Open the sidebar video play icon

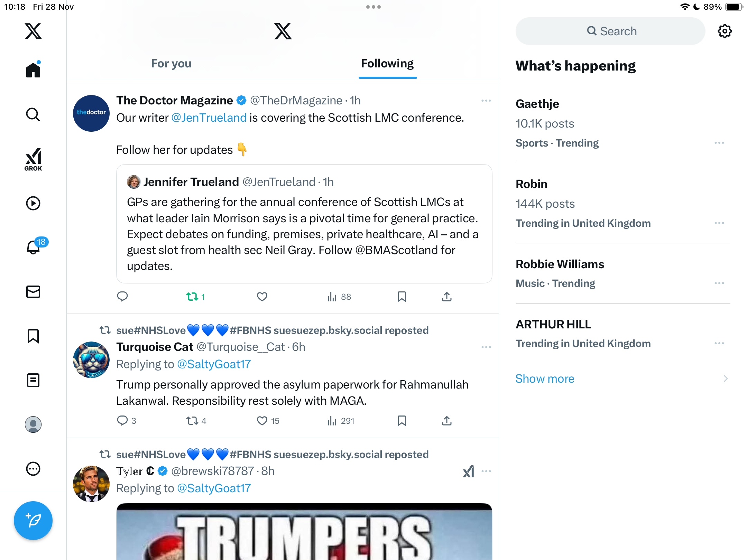pyautogui.click(x=33, y=203)
